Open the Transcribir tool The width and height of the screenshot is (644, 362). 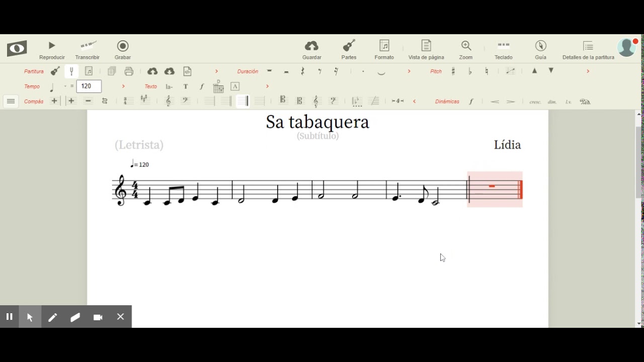click(88, 50)
